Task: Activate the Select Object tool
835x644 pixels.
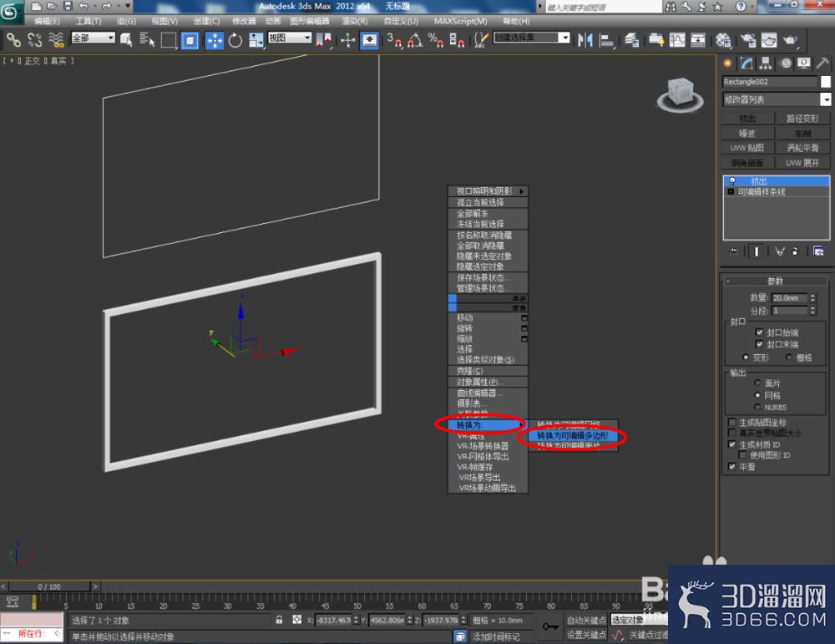Action: (x=126, y=40)
